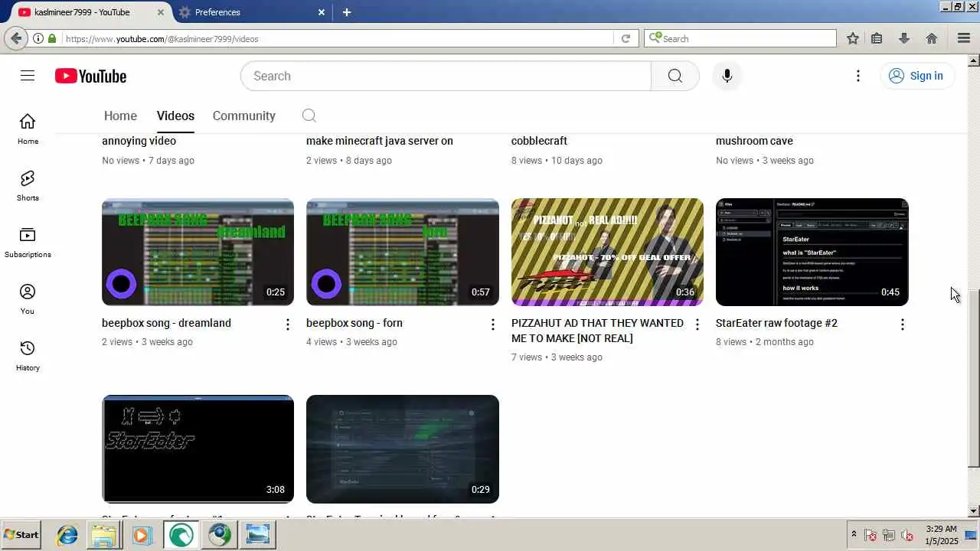980x551 pixels.
Task: Open Windows Media Player from taskbar
Action: pos(141,535)
